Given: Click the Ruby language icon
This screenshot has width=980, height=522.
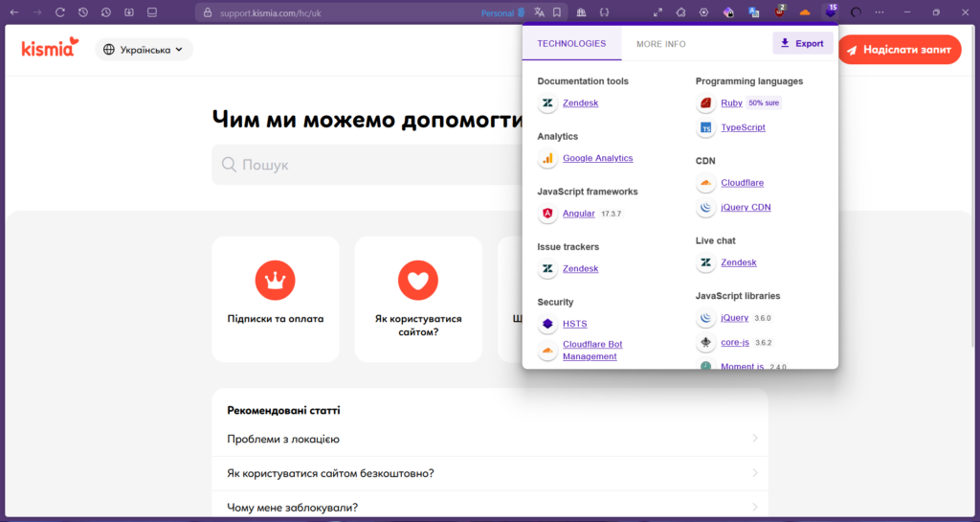Looking at the screenshot, I should (705, 102).
